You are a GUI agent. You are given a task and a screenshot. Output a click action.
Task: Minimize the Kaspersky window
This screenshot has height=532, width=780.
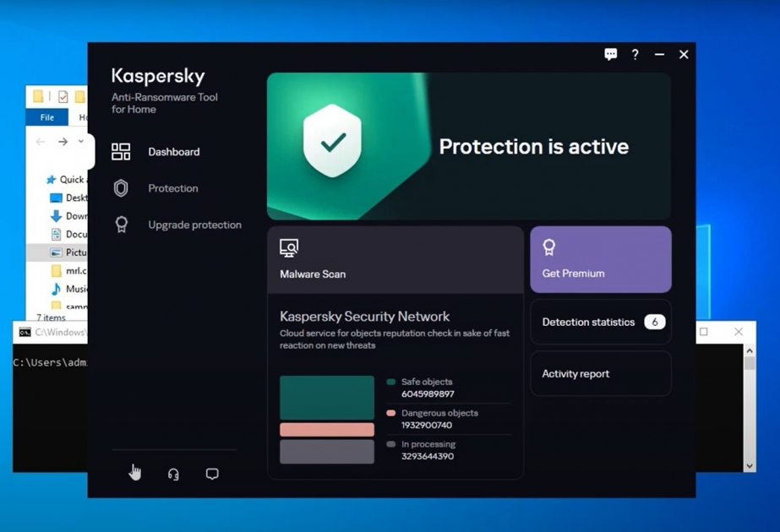(660, 54)
